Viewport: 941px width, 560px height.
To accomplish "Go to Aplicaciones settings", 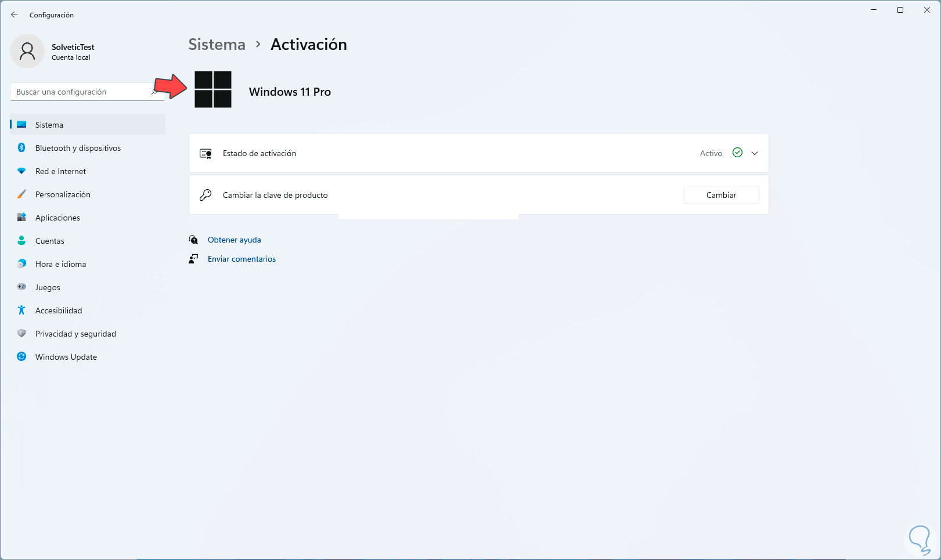I will (x=88, y=218).
